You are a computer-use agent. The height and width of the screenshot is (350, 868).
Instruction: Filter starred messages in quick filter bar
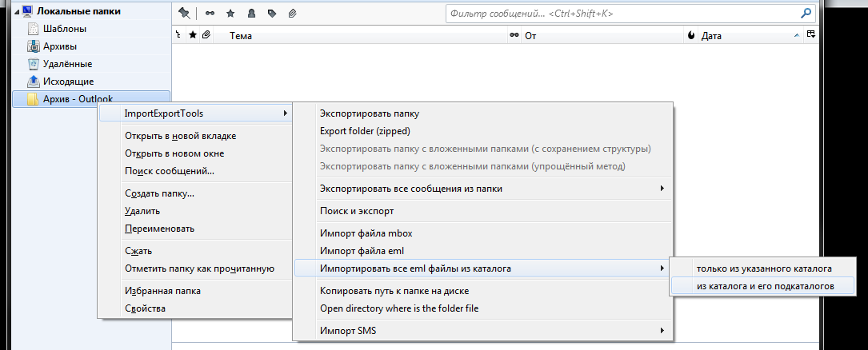[230, 13]
